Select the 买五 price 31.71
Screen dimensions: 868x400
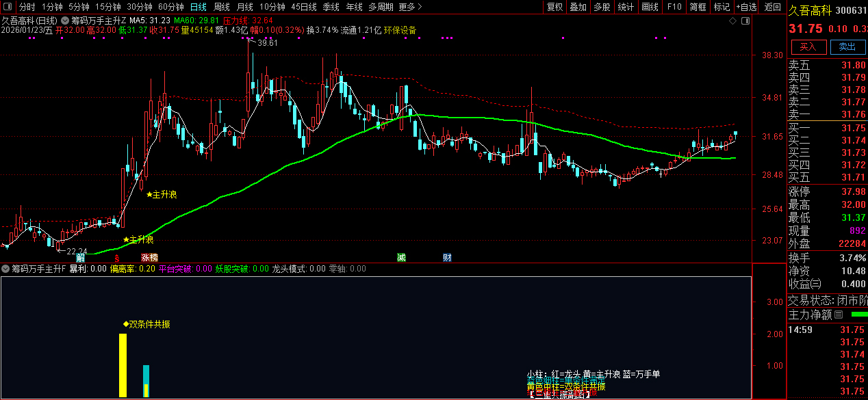(855, 177)
